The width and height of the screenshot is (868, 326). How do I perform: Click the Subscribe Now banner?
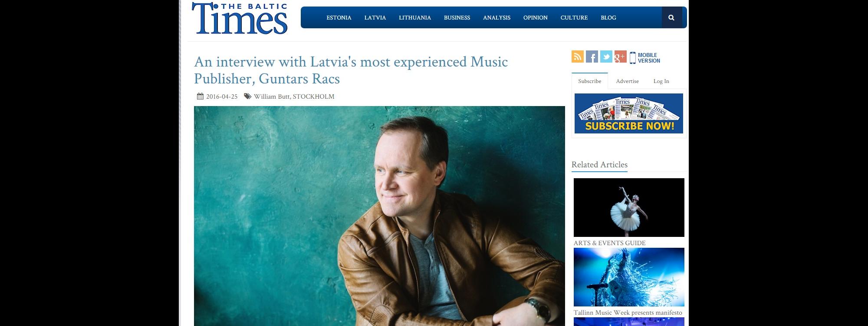point(629,113)
